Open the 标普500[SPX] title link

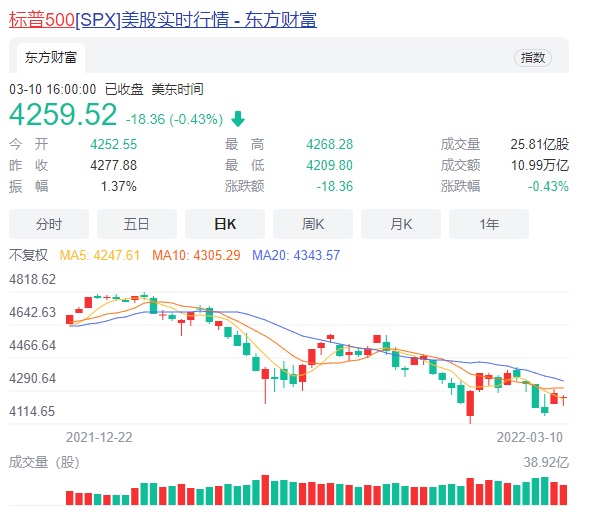[163, 19]
